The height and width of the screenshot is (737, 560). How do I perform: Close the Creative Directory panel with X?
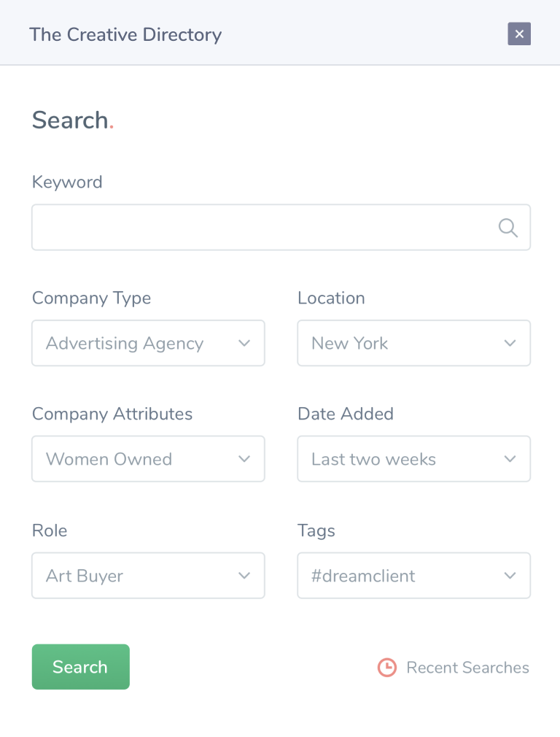519,34
